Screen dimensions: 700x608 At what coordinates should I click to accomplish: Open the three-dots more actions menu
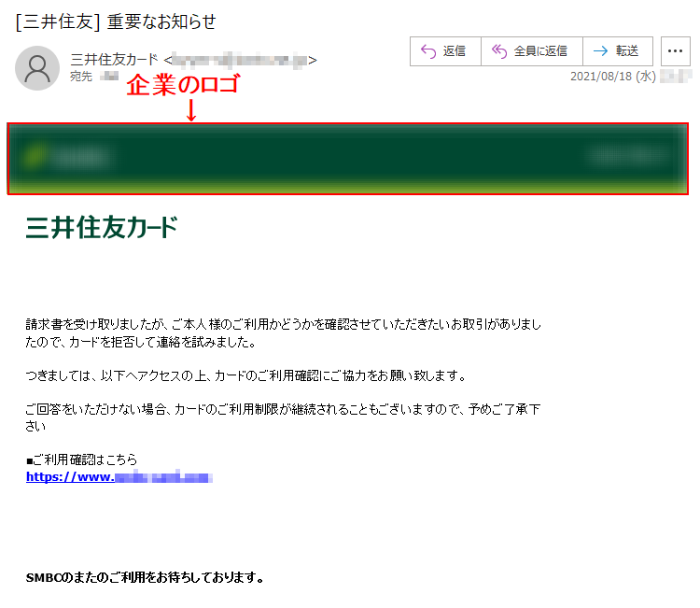coord(675,51)
